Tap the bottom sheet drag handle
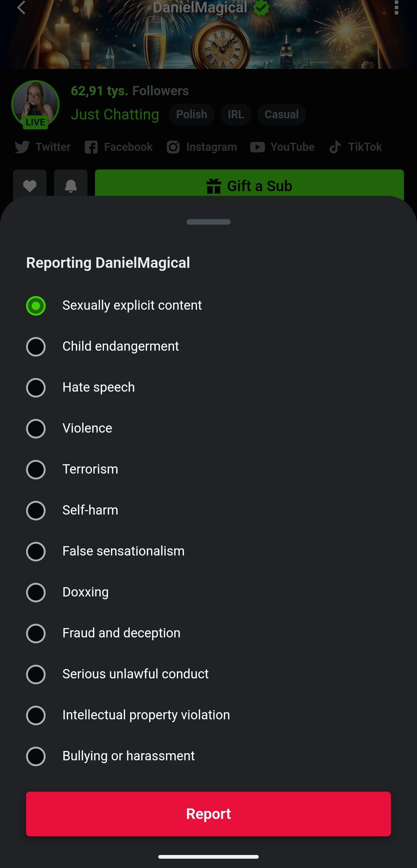 [208, 222]
